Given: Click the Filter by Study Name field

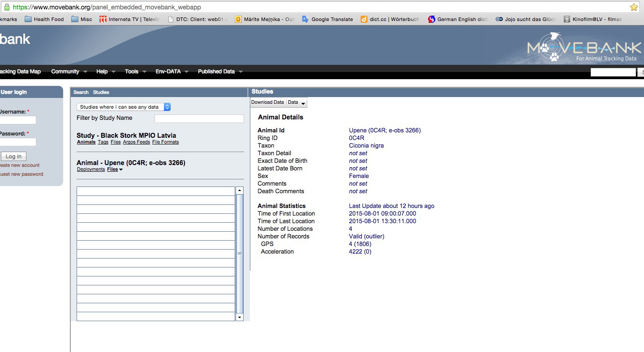Looking at the screenshot, I should click(x=199, y=119).
